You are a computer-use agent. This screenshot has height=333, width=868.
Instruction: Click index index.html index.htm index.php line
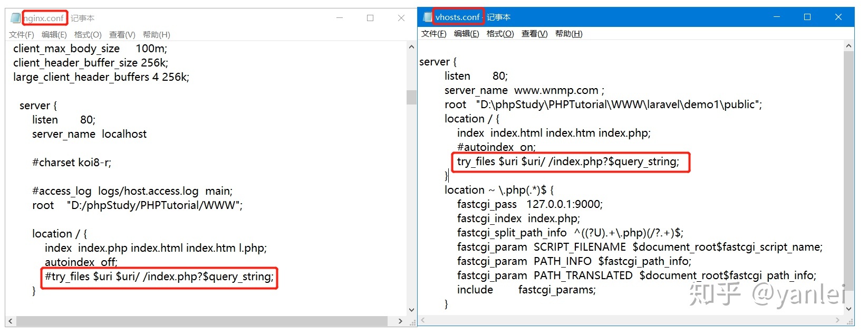(554, 133)
